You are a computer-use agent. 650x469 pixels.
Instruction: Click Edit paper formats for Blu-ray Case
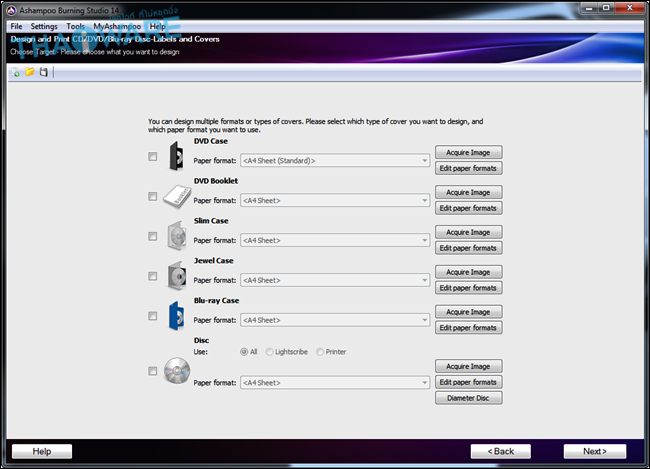pos(468,327)
